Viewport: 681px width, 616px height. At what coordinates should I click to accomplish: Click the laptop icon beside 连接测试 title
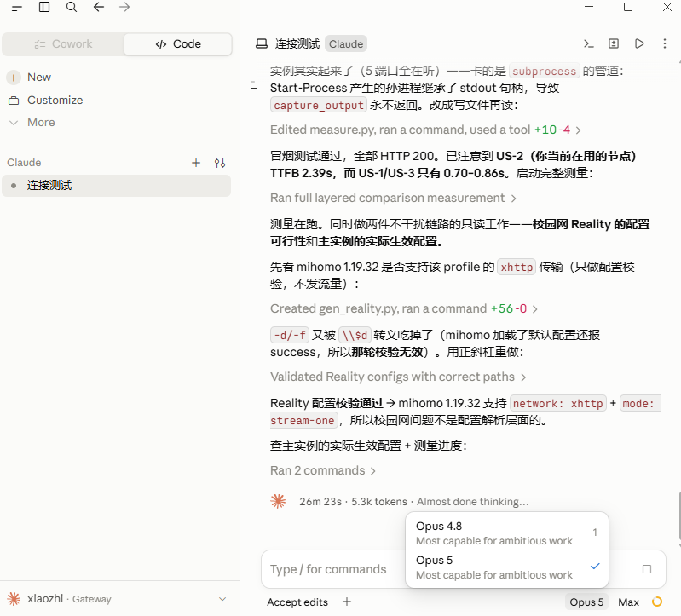tap(262, 43)
